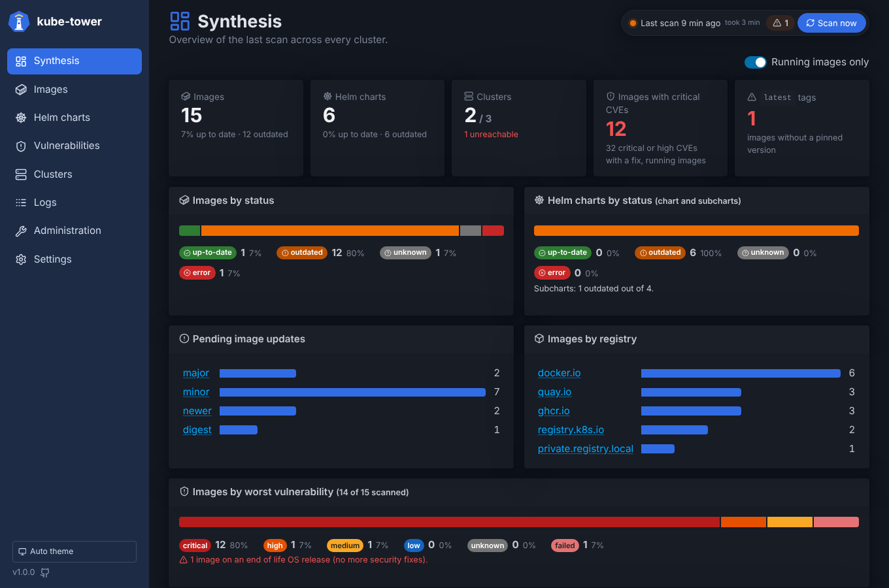
Task: Click the Administration wrench icon in sidebar
Action: pos(21,231)
